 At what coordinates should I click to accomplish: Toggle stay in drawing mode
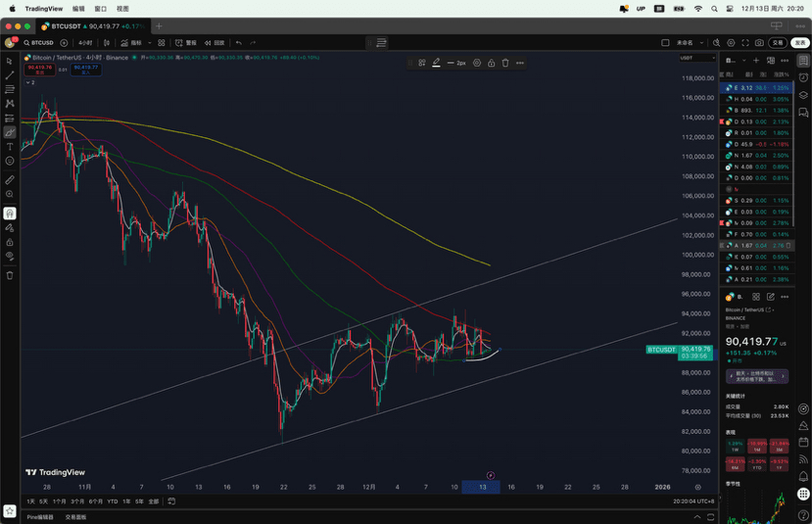click(x=10, y=228)
